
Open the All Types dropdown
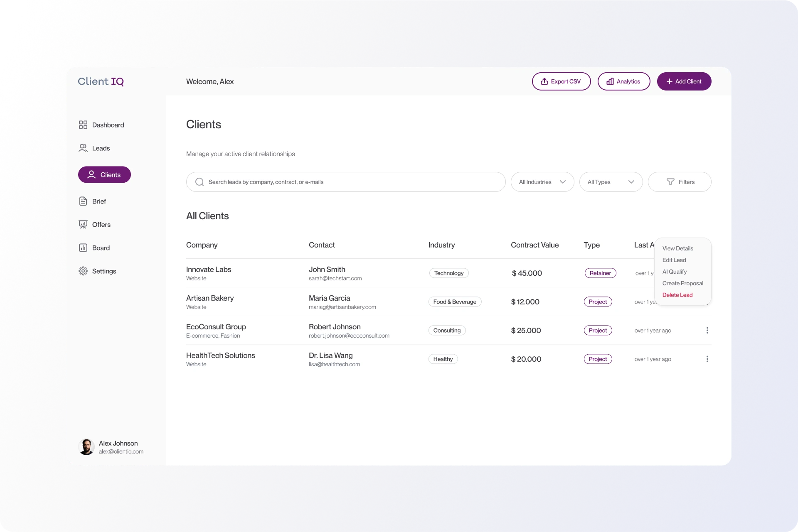tap(611, 181)
